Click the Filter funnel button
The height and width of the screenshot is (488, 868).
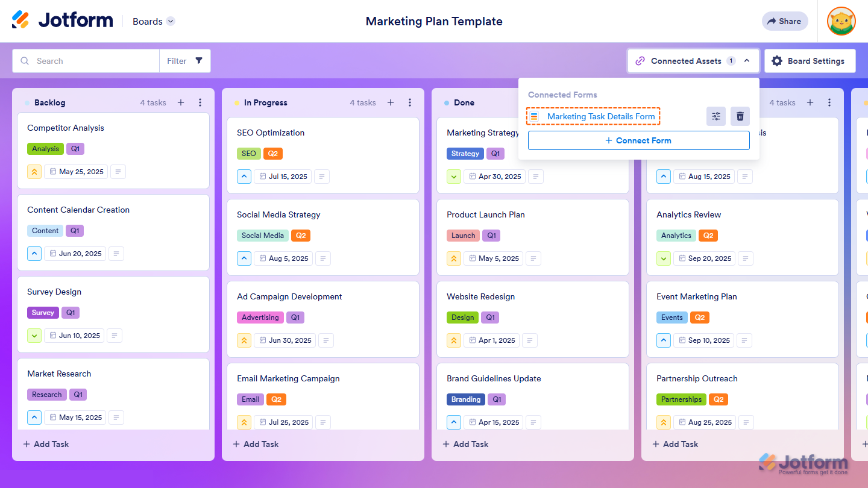point(198,61)
